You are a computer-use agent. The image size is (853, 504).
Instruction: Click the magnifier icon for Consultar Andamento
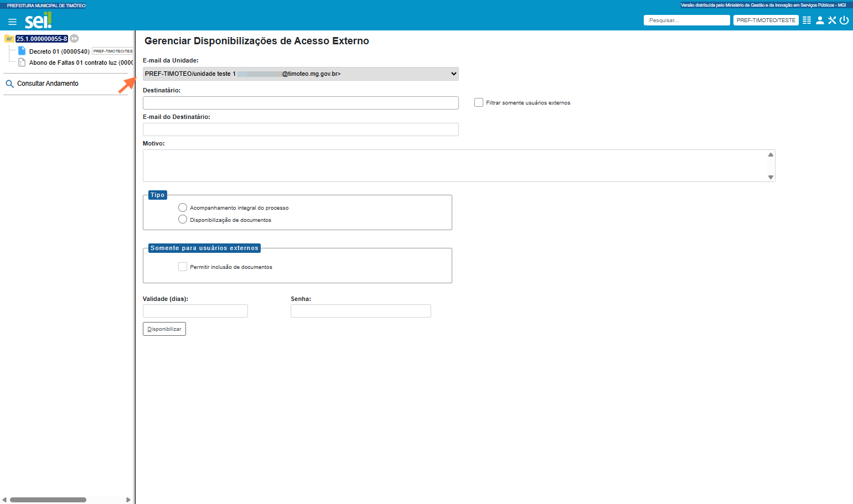click(9, 84)
